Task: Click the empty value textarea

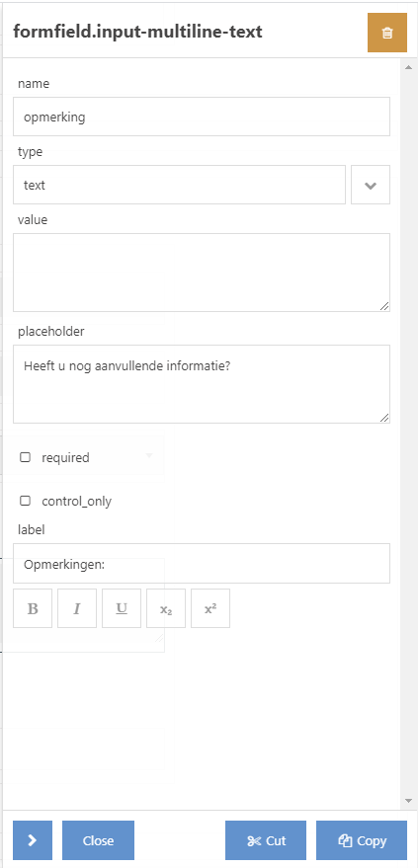Action: pyautogui.click(x=202, y=273)
